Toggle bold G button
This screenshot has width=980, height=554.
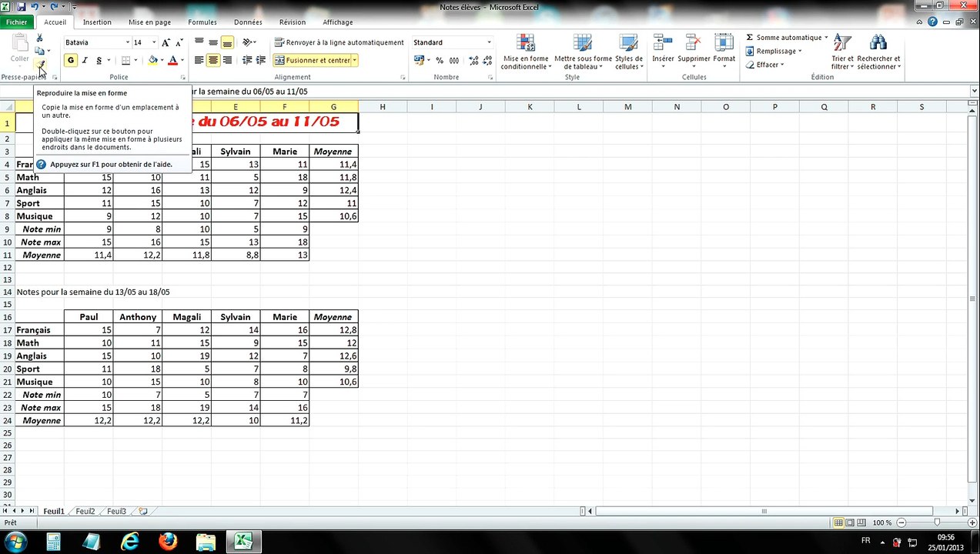[x=71, y=60]
